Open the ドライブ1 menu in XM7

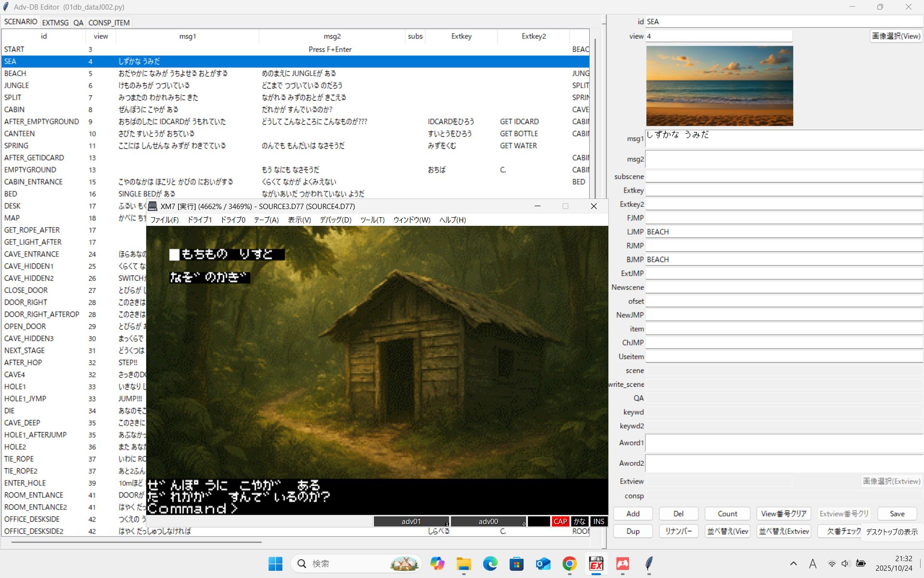[199, 220]
